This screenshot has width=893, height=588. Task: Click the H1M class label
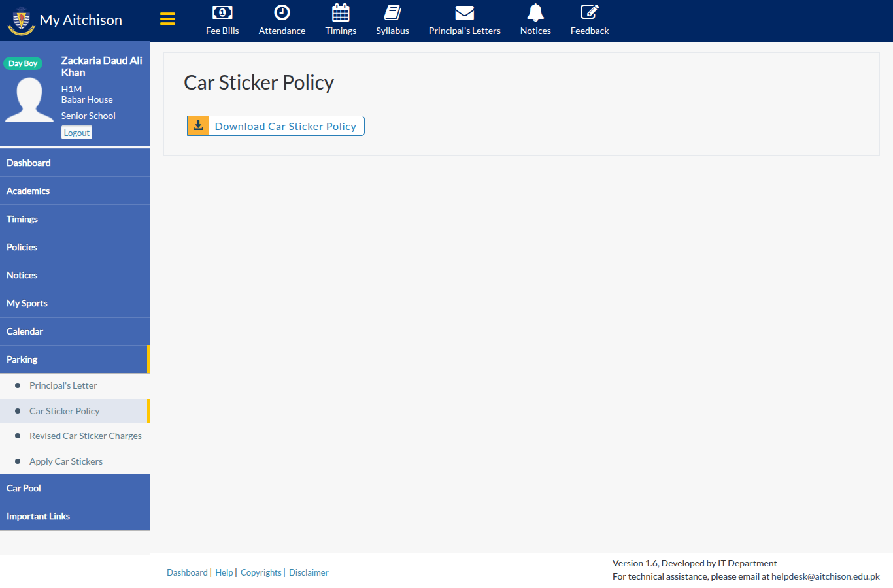tap(72, 89)
